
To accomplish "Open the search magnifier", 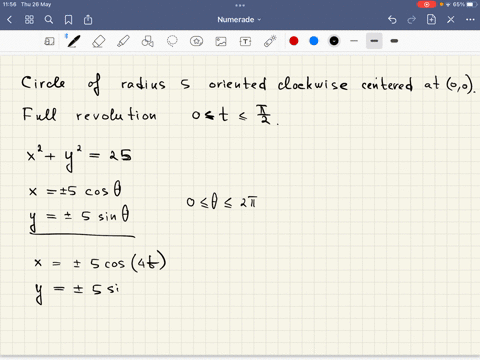I will pos(49,20).
